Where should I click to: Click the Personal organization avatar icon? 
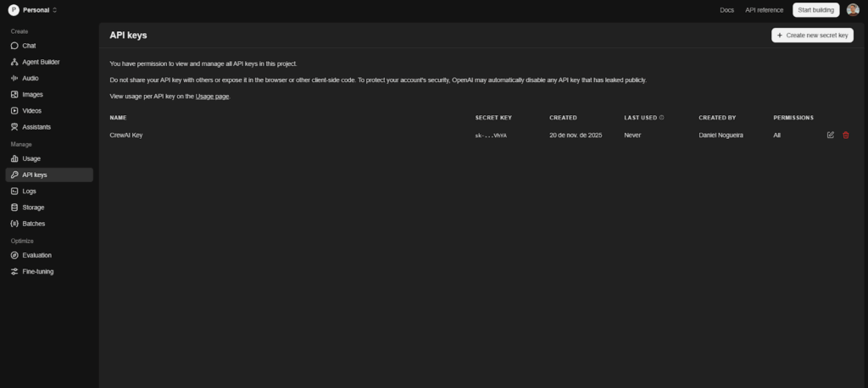coord(14,10)
